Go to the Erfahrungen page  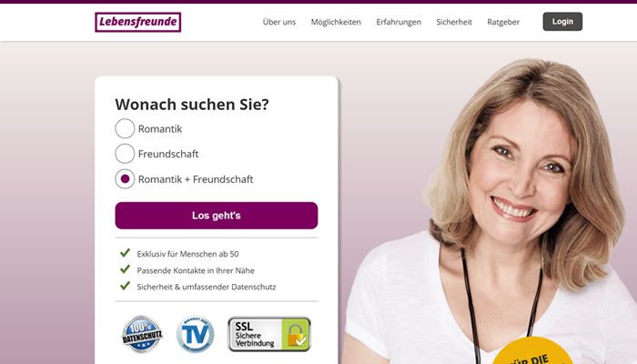coord(399,22)
